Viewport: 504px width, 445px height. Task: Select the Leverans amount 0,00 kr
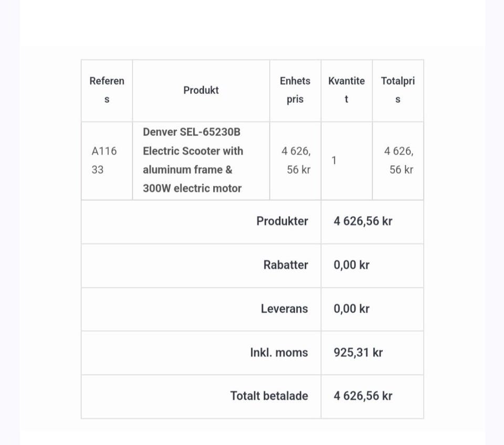pyautogui.click(x=351, y=309)
